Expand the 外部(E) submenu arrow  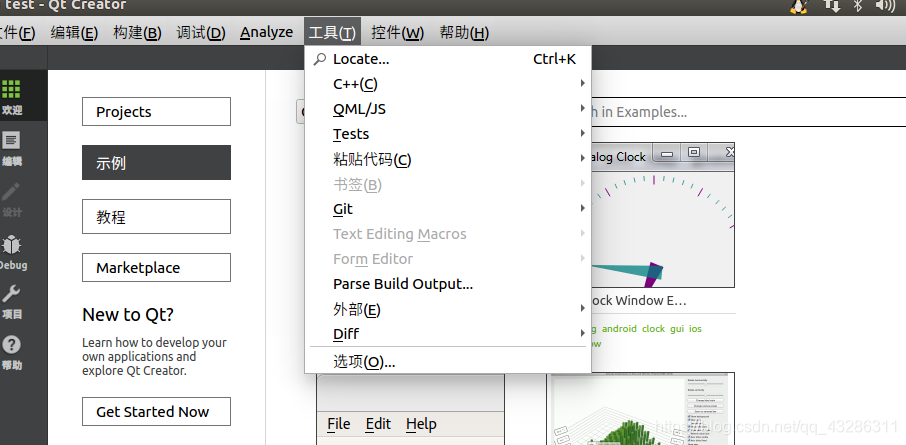tap(582, 309)
